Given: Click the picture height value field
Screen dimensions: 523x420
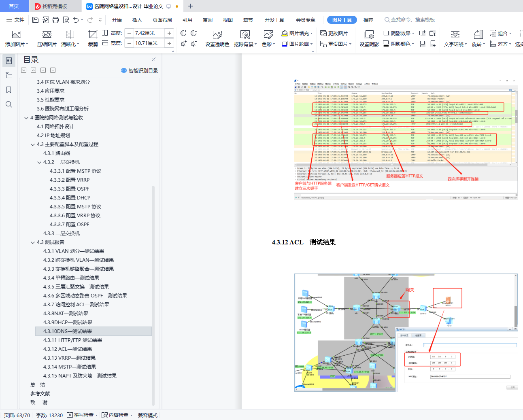Looking at the screenshot, I should tap(149, 33).
